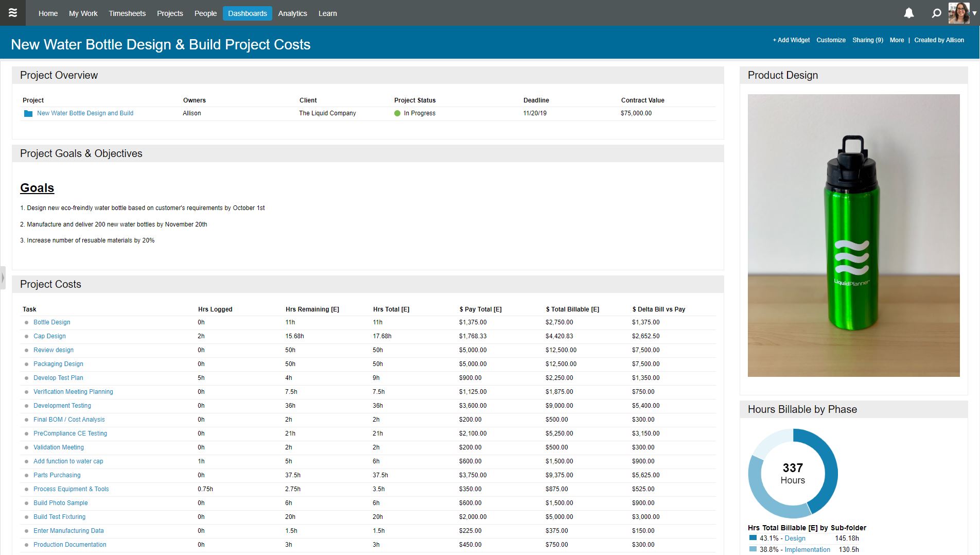Screen dimensions: 980x555
Task: Open Analytics from the top menu
Action: 292,13
